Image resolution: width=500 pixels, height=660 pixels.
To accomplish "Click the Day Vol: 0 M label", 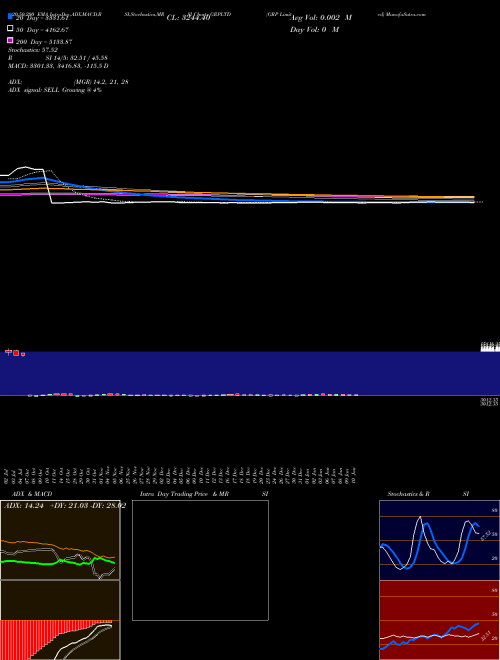I will coord(314,30).
